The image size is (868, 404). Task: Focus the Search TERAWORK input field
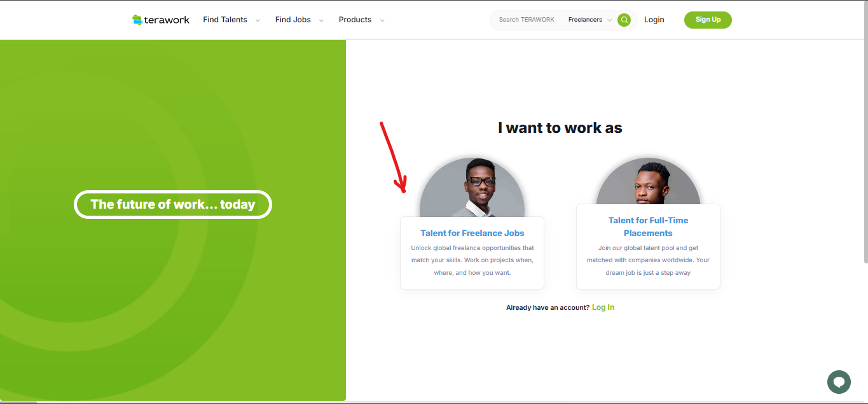(x=527, y=20)
